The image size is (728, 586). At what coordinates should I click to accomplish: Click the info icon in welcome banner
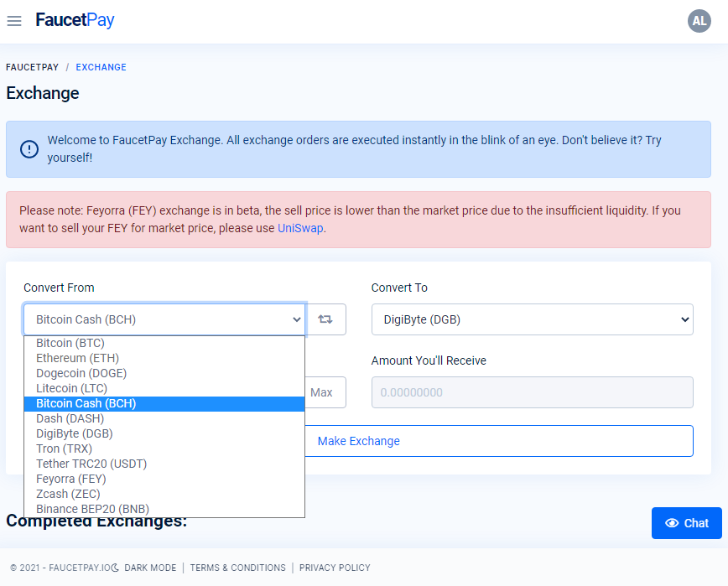[29, 149]
